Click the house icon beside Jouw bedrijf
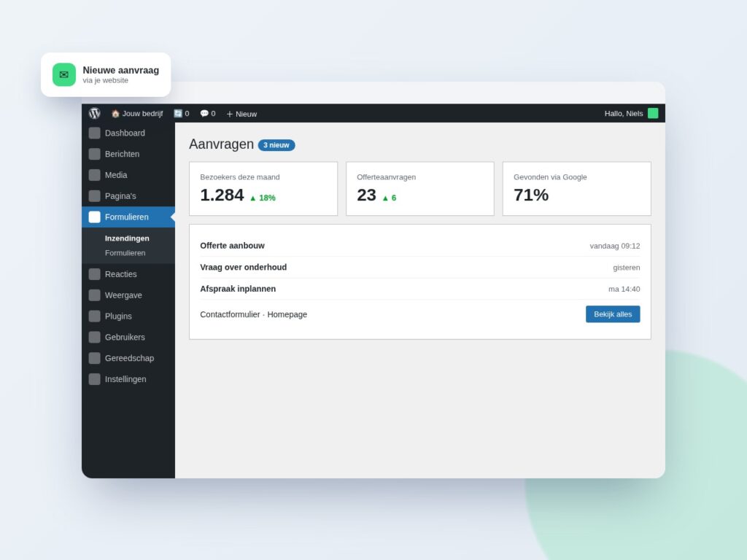 (115, 113)
